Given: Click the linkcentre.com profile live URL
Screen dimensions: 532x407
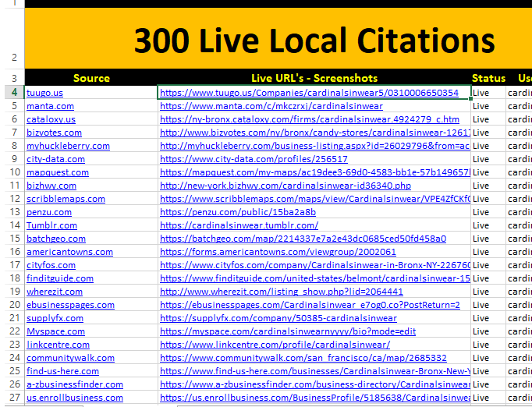Looking at the screenshot, I should 275,345.
